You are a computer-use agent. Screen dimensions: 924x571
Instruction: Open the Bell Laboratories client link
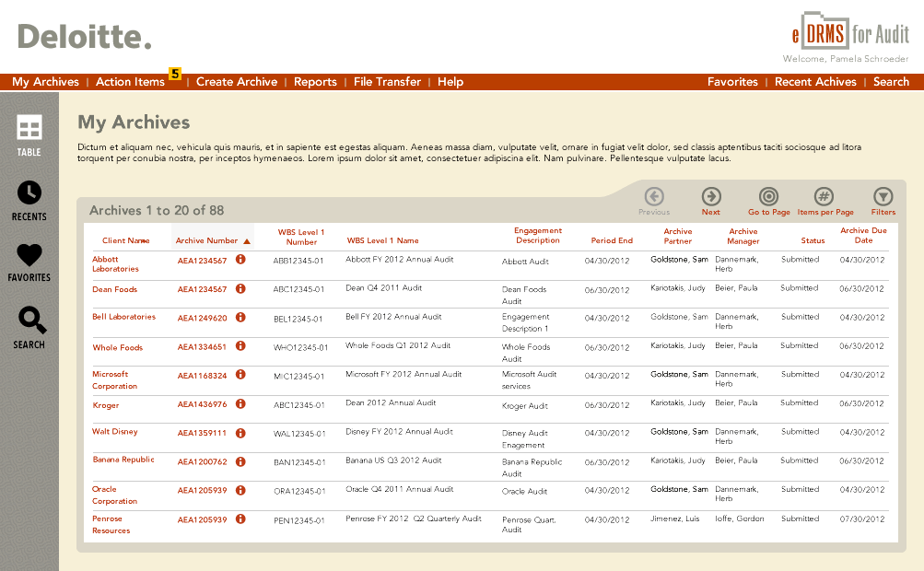[123, 317]
